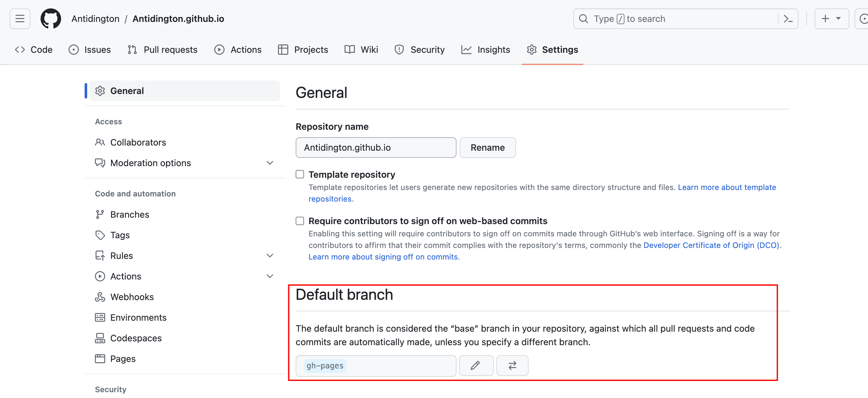Click the Tags tag icon
Image resolution: width=868 pixels, height=398 pixels.
tap(100, 235)
